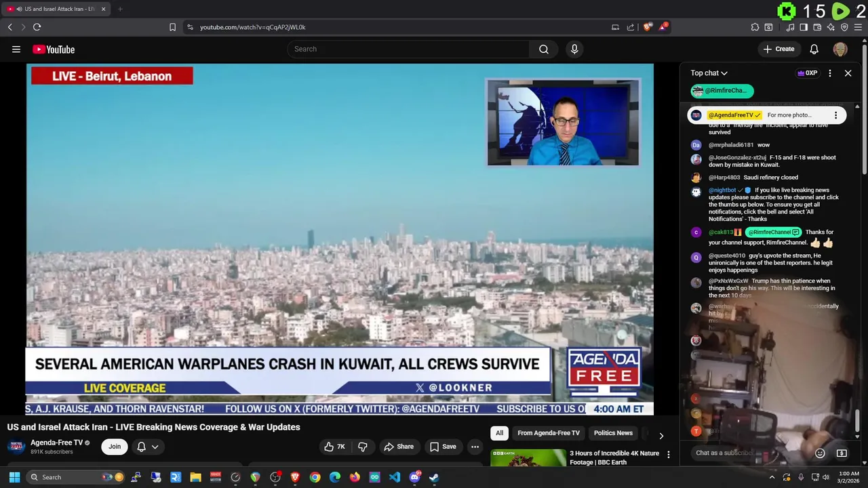Open Discord from the taskbar
868x488 pixels.
414,477
